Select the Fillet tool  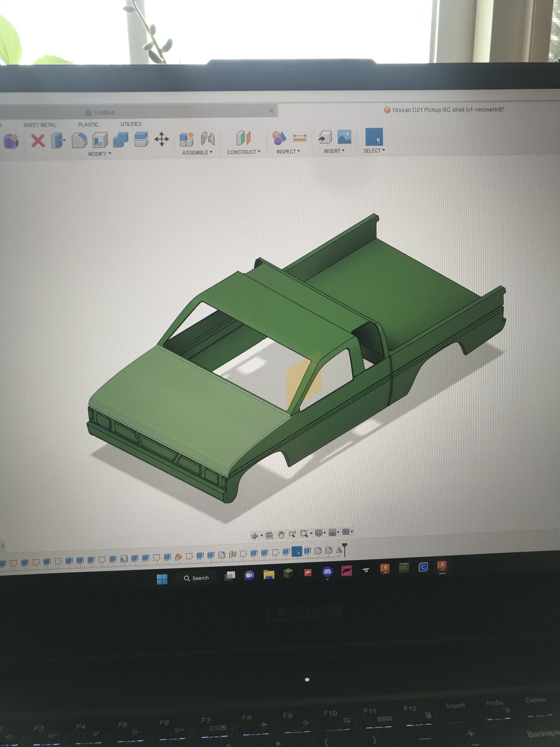point(79,140)
